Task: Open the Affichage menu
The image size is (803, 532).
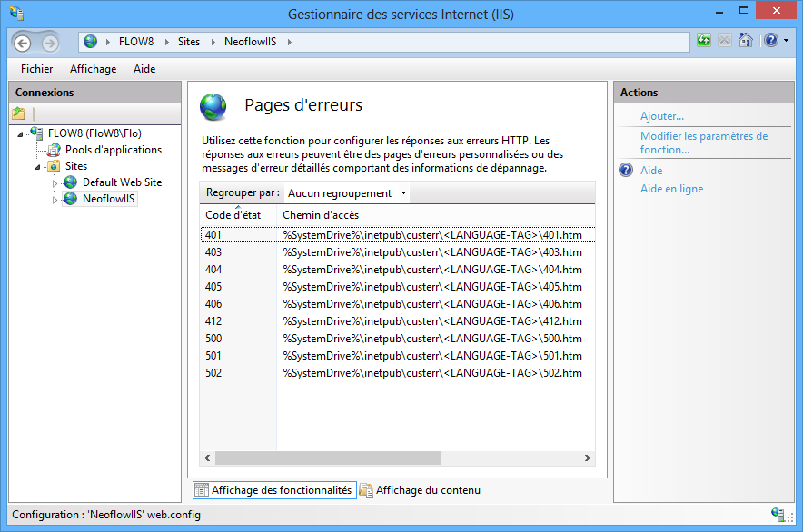Action: coord(93,69)
